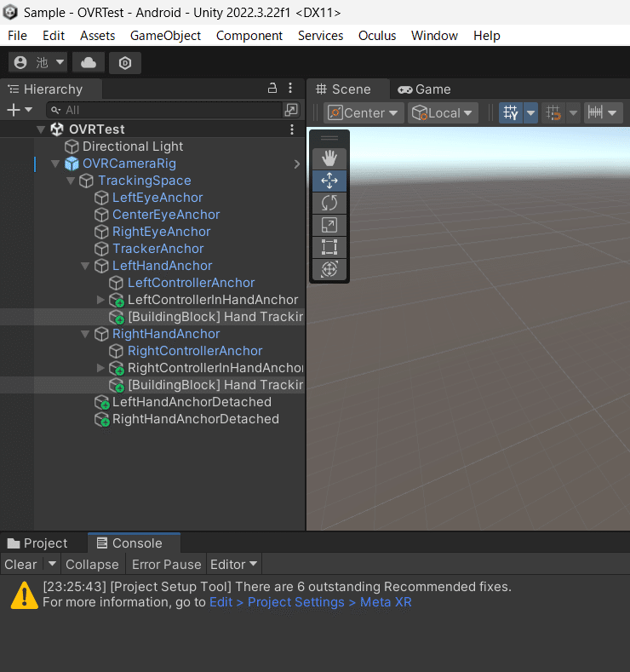The width and height of the screenshot is (630, 672).
Task: Select the Transform tool
Action: pyautogui.click(x=329, y=270)
